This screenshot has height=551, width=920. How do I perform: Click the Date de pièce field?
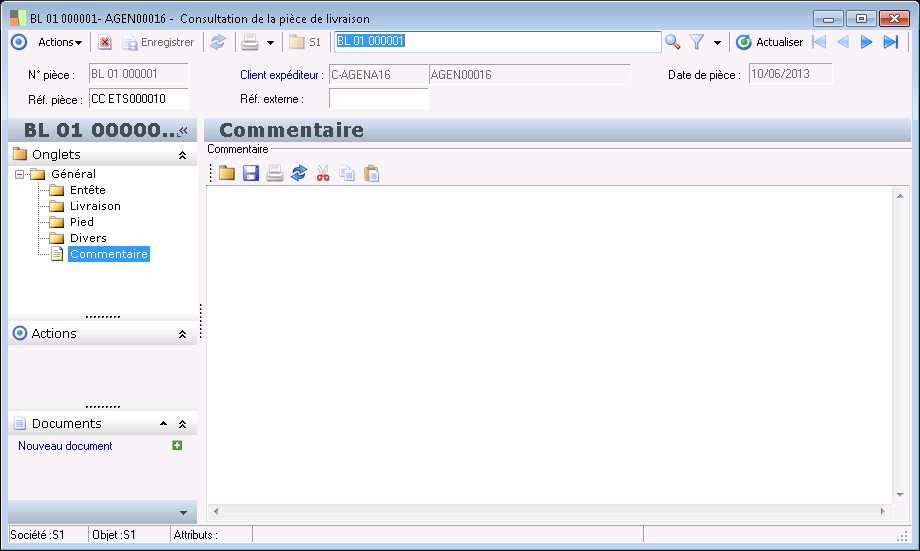[x=790, y=74]
